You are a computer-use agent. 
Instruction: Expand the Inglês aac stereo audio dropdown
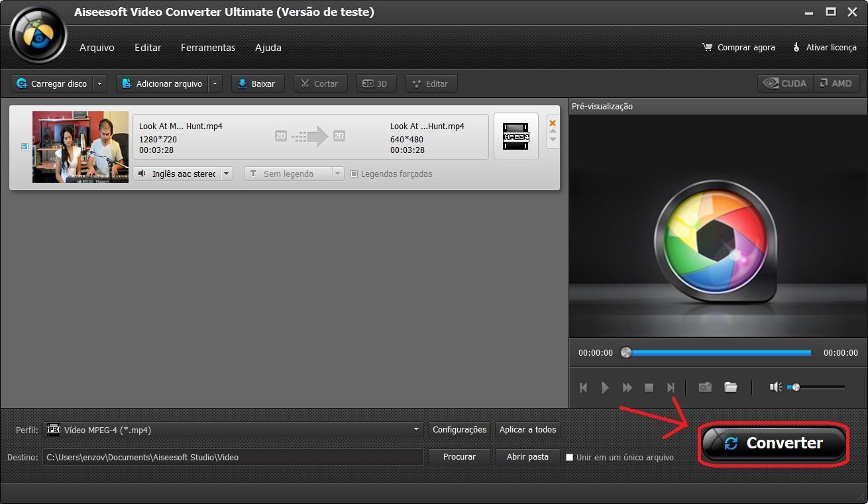(x=226, y=173)
